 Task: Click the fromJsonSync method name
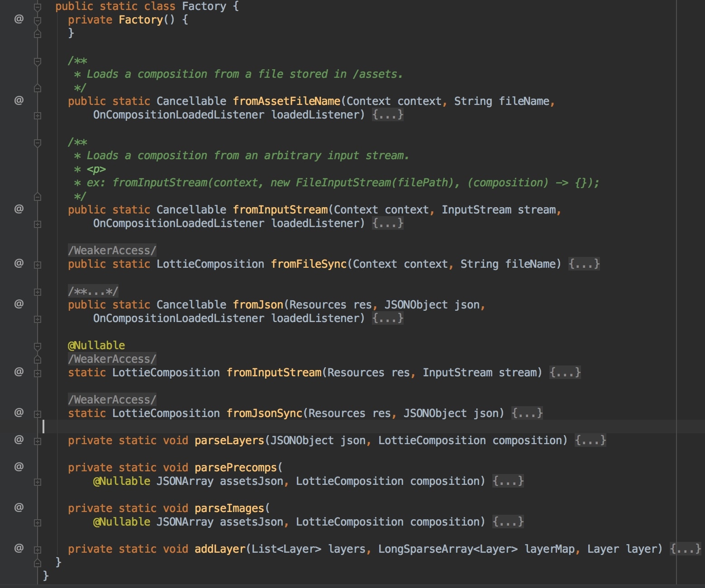(264, 413)
